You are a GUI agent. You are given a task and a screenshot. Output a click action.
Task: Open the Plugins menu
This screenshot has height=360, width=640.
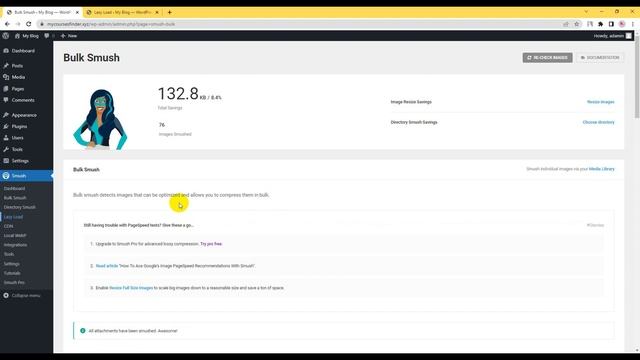point(19,127)
